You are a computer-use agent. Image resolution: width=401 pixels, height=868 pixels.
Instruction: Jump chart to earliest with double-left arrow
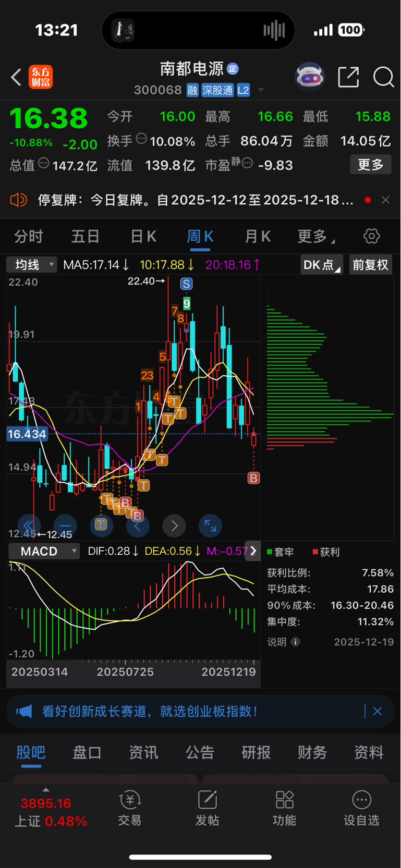29,525
